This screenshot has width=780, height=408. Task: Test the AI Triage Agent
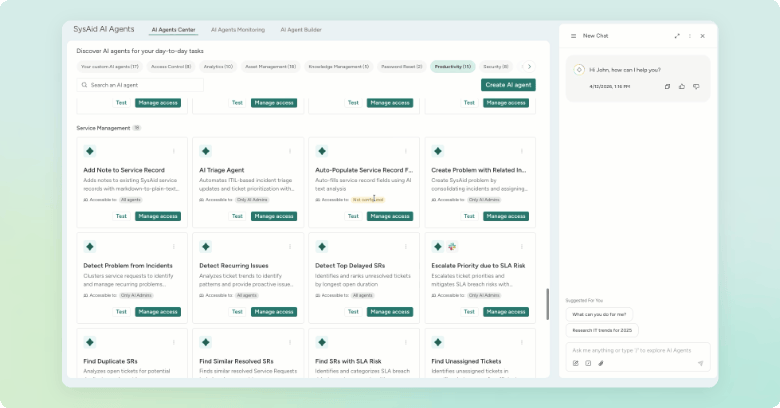click(237, 216)
